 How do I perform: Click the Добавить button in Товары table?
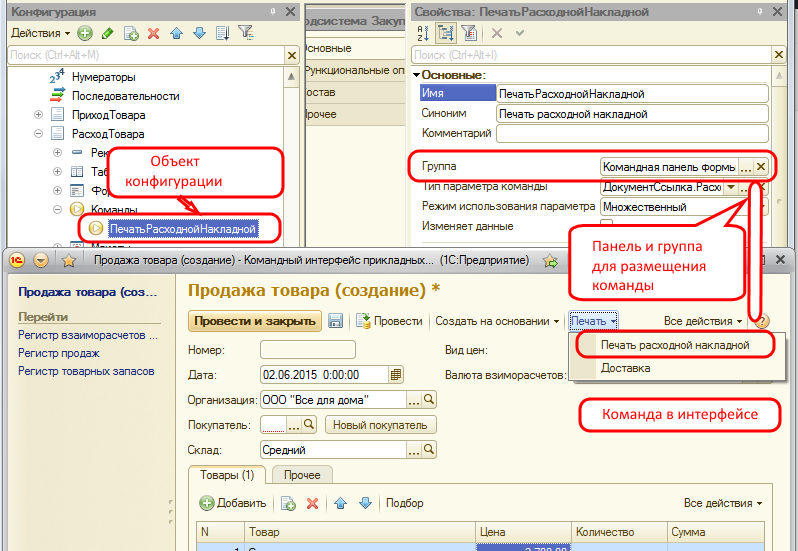point(233,503)
